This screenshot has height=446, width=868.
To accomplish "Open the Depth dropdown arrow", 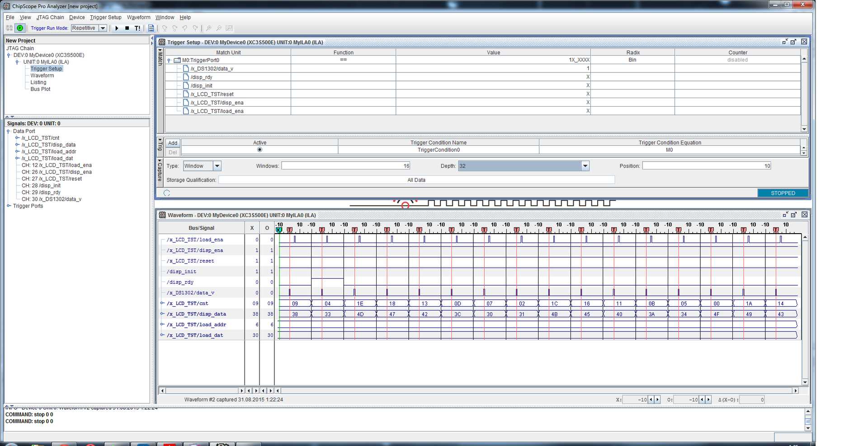I will coord(585,166).
